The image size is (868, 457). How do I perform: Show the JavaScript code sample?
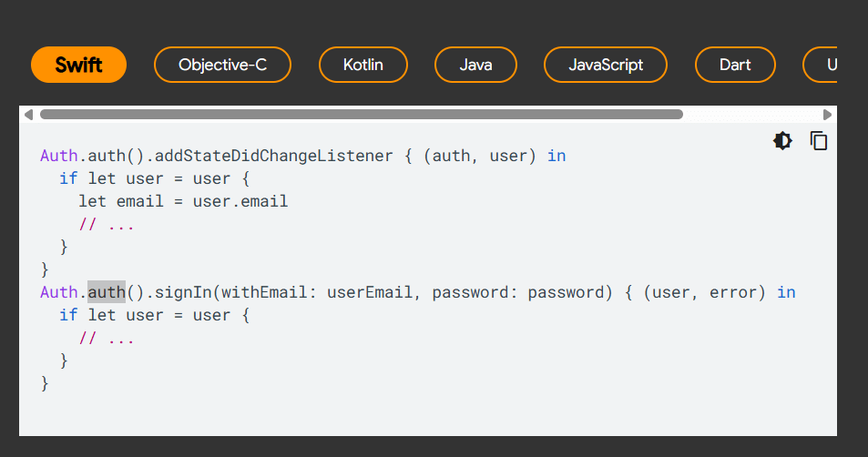coord(606,65)
